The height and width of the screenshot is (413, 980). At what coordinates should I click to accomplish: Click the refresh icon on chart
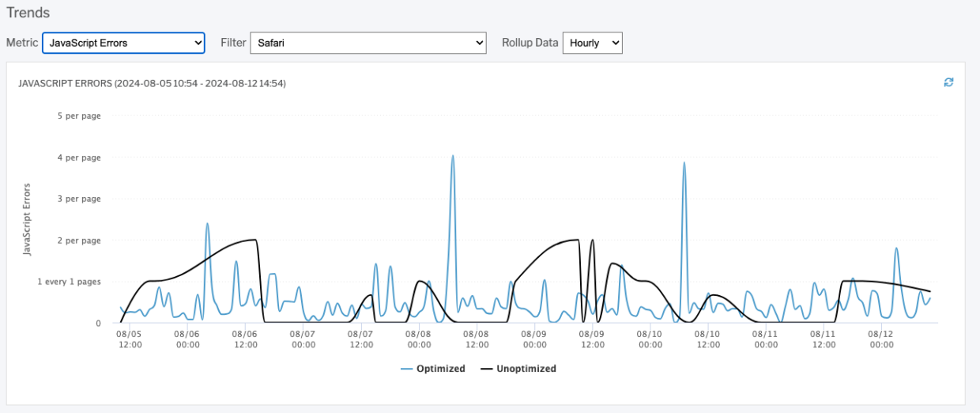(x=948, y=82)
